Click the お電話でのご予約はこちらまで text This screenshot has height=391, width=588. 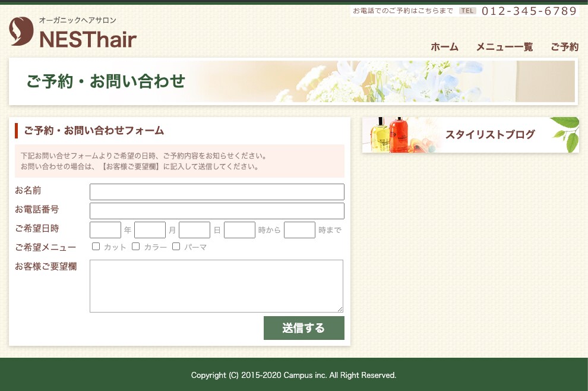coord(403,11)
